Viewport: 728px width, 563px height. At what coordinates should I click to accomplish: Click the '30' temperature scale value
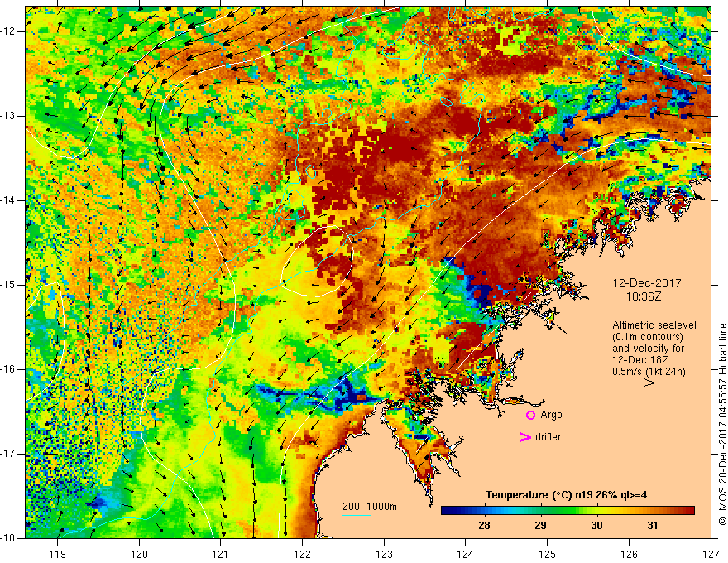coord(596,526)
